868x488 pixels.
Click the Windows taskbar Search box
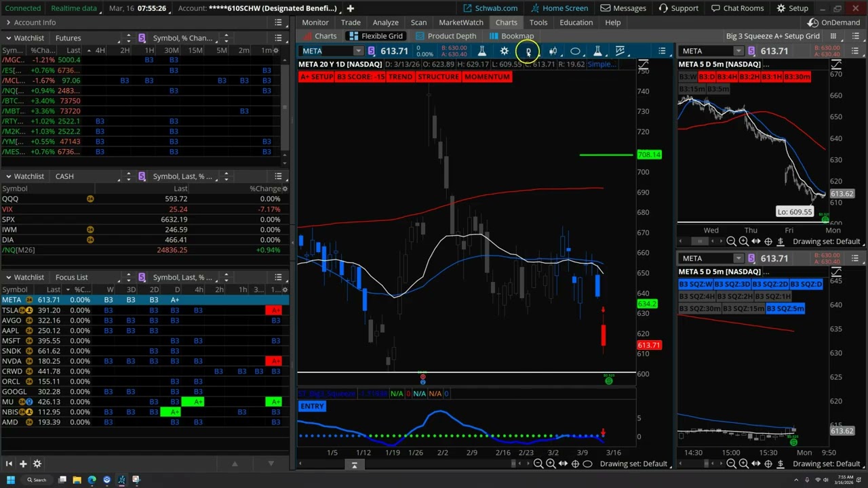click(x=35, y=480)
